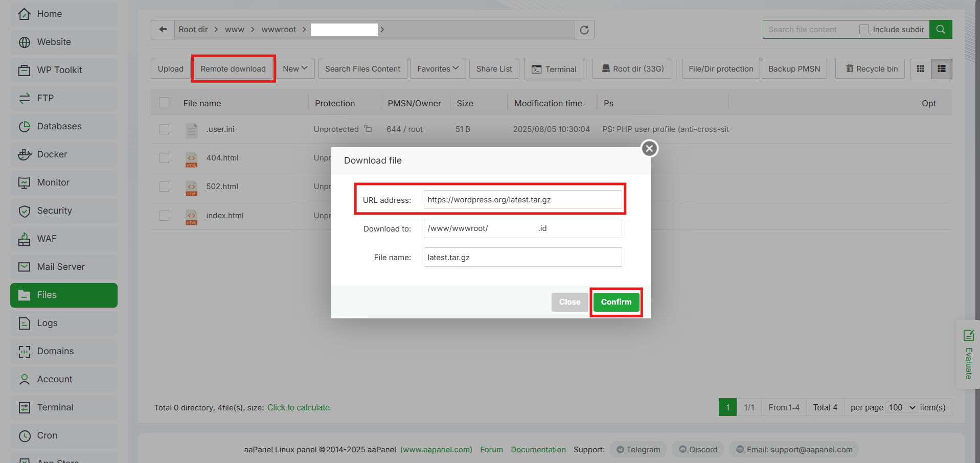
Task: Open the Recycle bin
Action: 870,68
